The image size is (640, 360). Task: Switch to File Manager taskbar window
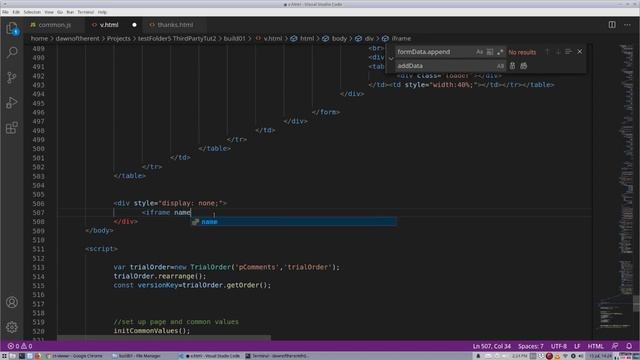pyautogui.click(x=136, y=356)
